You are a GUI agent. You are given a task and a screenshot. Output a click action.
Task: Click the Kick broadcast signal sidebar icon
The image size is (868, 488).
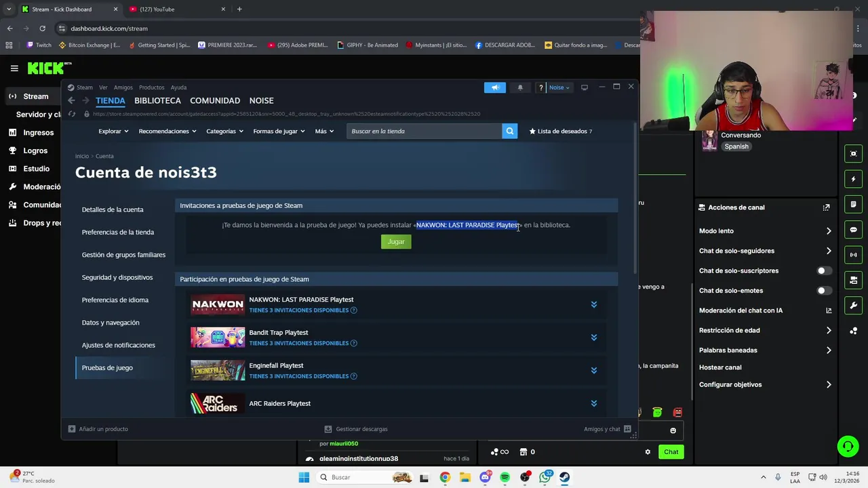tap(854, 255)
